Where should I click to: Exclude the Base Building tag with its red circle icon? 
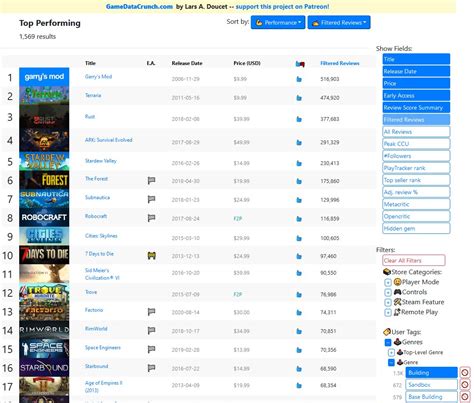(465, 397)
